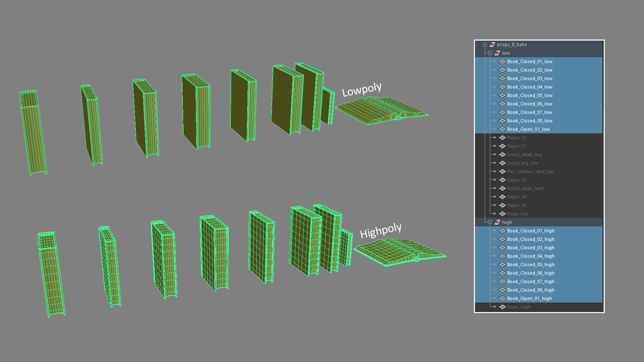Select Book_Closed_08_high item

point(531,290)
